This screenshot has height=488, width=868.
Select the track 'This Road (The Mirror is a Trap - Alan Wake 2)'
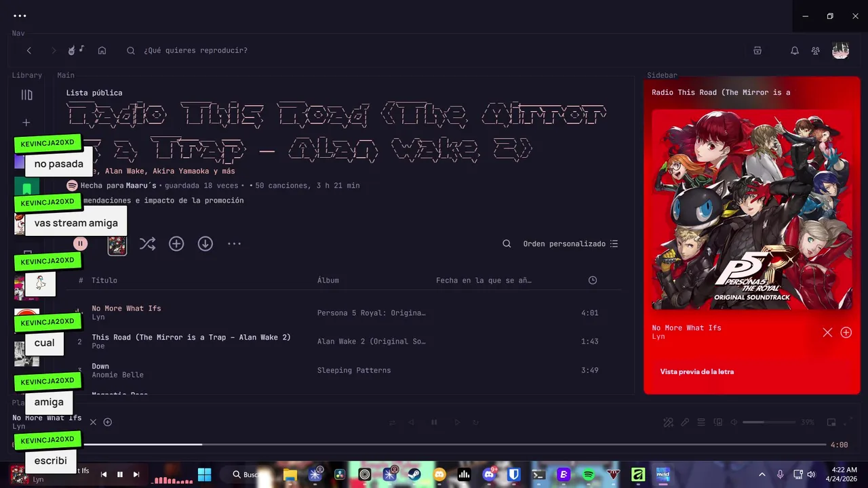(191, 338)
